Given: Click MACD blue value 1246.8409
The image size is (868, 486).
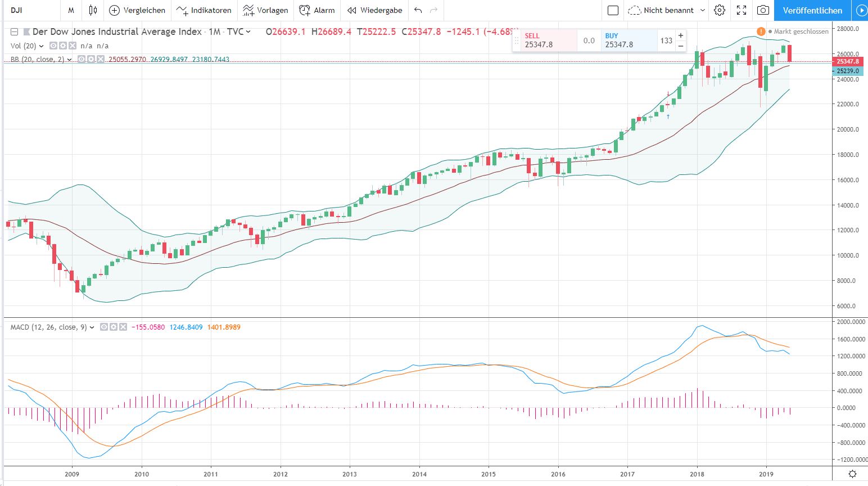Looking at the screenshot, I should [x=186, y=327].
